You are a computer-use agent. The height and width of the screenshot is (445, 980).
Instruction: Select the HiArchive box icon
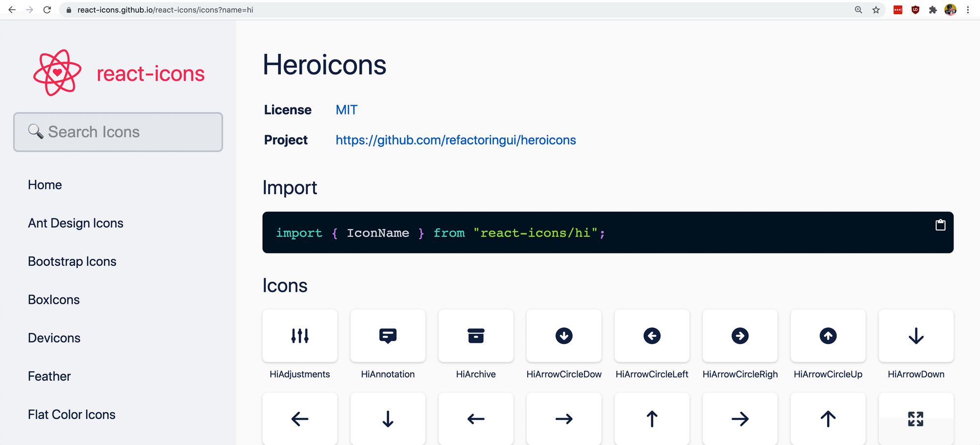pyautogui.click(x=476, y=336)
